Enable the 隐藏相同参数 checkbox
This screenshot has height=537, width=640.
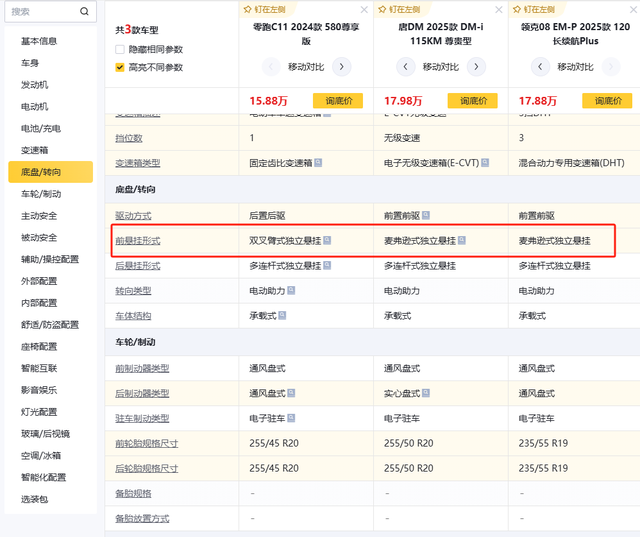click(x=120, y=49)
